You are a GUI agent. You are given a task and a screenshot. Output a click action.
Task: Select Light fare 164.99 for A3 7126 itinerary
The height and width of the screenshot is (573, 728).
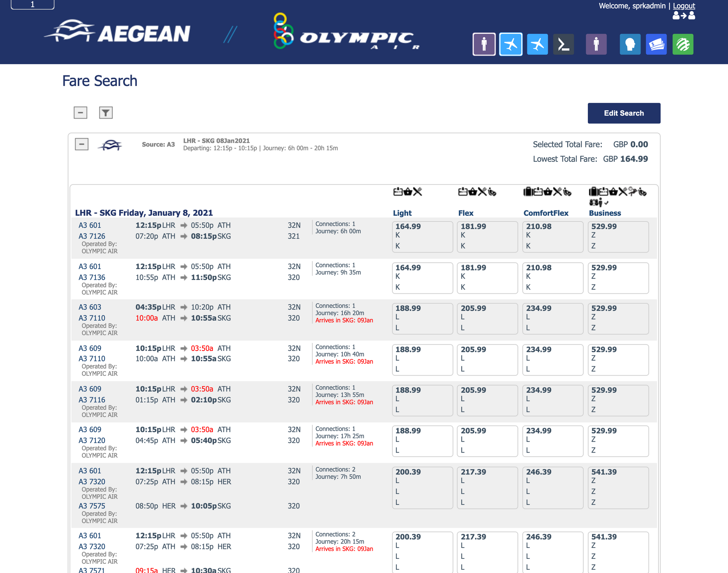[x=422, y=237]
